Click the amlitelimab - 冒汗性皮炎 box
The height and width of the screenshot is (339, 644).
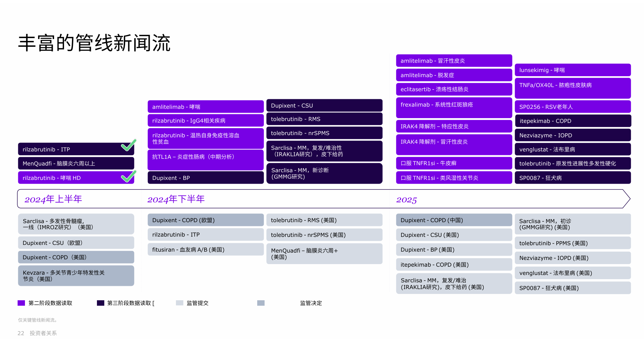pos(454,61)
